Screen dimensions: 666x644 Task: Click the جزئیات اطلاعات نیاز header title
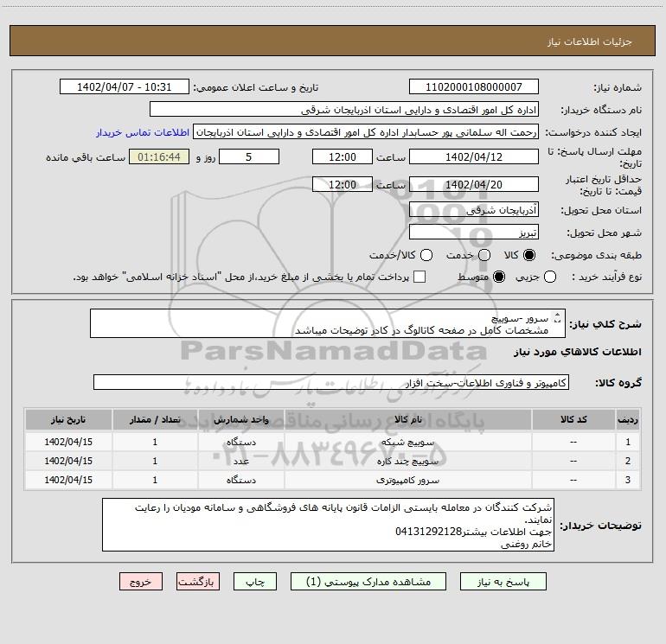coord(590,41)
